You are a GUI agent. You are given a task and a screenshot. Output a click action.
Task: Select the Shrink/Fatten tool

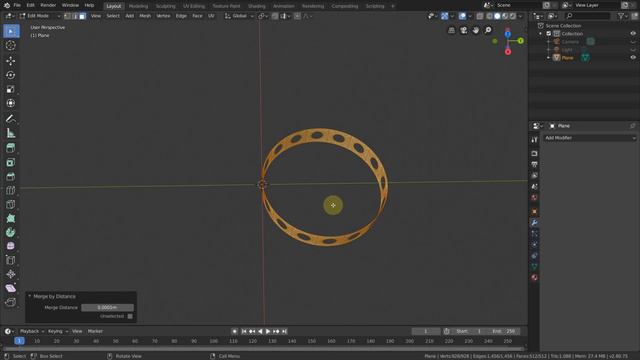coord(11,274)
